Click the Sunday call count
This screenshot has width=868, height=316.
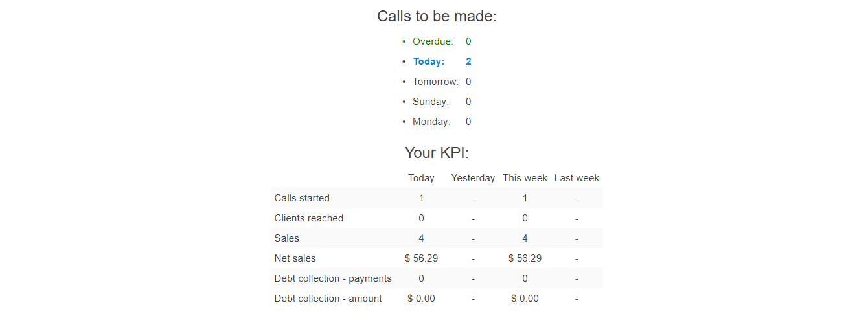468,102
